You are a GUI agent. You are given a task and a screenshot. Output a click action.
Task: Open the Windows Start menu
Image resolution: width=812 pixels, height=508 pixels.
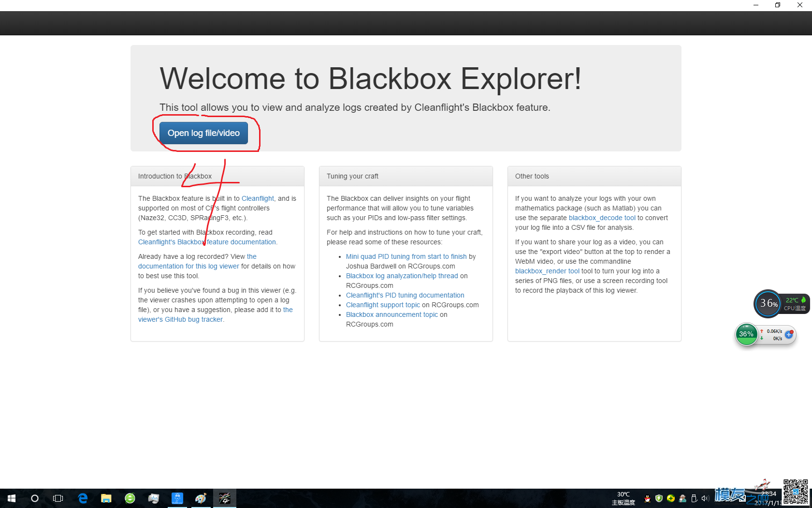pos(12,498)
